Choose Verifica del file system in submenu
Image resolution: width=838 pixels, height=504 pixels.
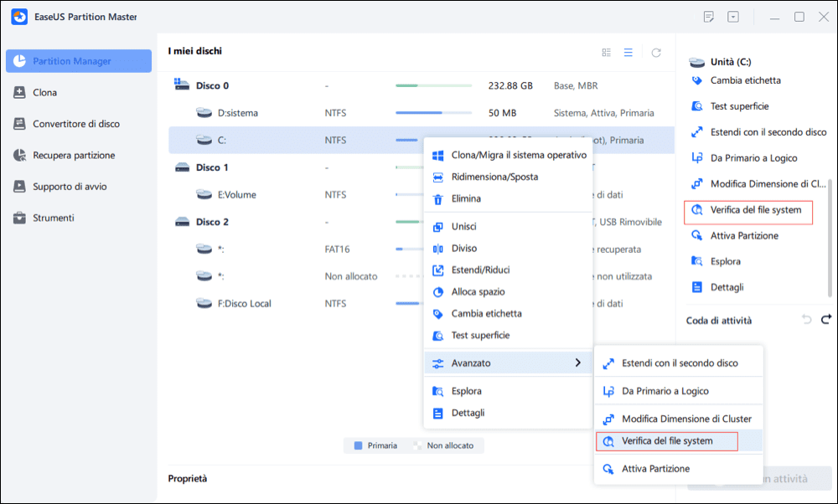coord(679,441)
